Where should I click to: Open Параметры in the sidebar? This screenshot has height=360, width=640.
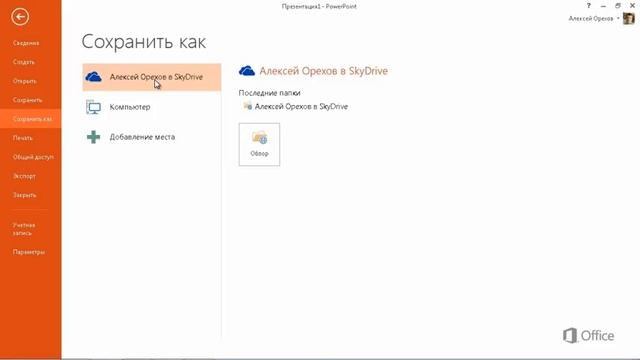(x=29, y=252)
